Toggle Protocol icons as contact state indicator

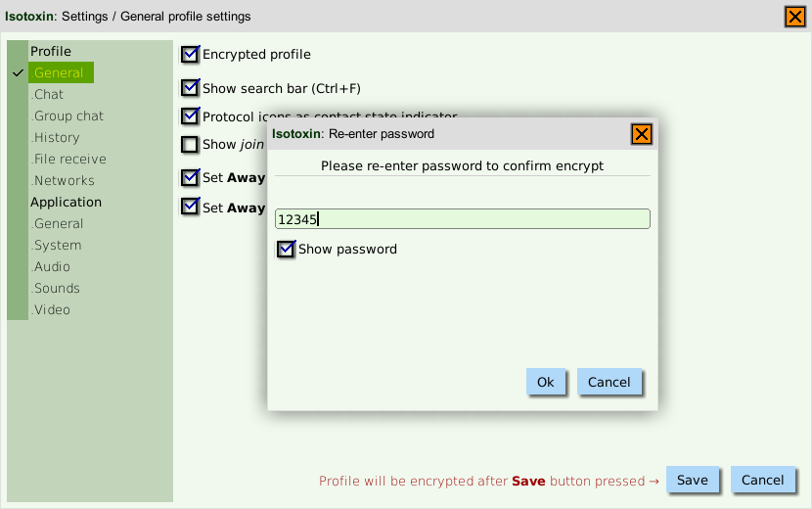pos(190,116)
